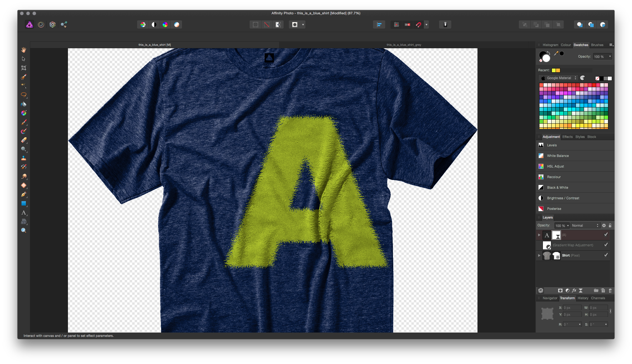
Task: Select the Paint Brush tool
Action: pyautogui.click(x=24, y=122)
